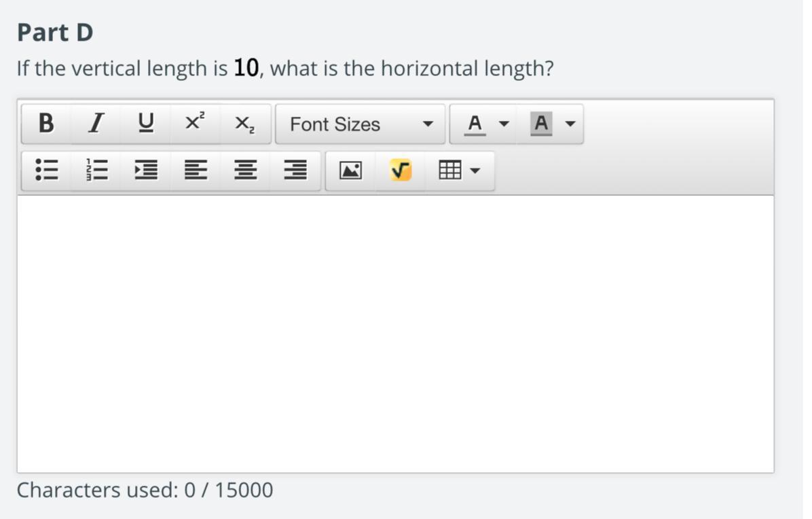Increase paragraph indent
812x519 pixels.
coord(145,171)
